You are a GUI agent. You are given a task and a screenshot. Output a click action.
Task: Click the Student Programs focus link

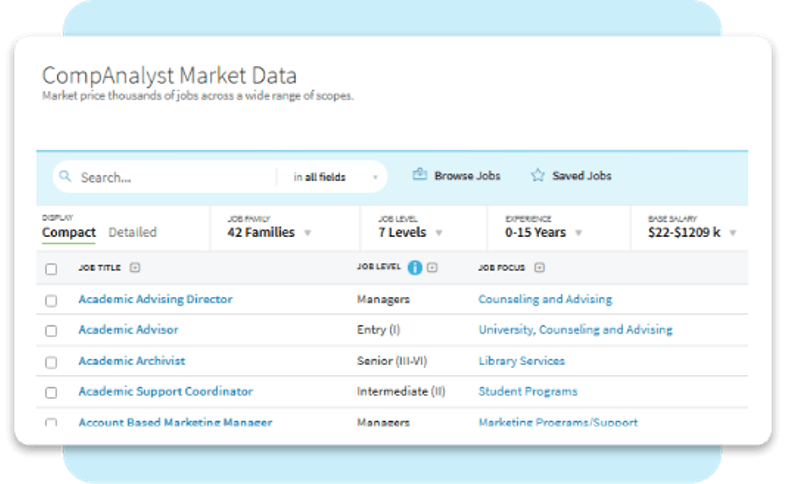(x=528, y=391)
